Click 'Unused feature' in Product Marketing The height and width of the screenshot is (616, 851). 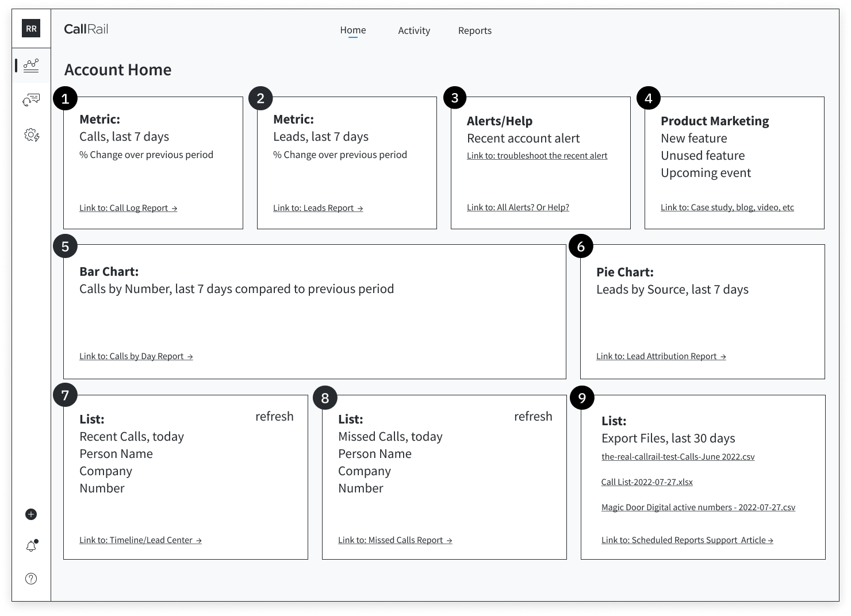(x=703, y=156)
